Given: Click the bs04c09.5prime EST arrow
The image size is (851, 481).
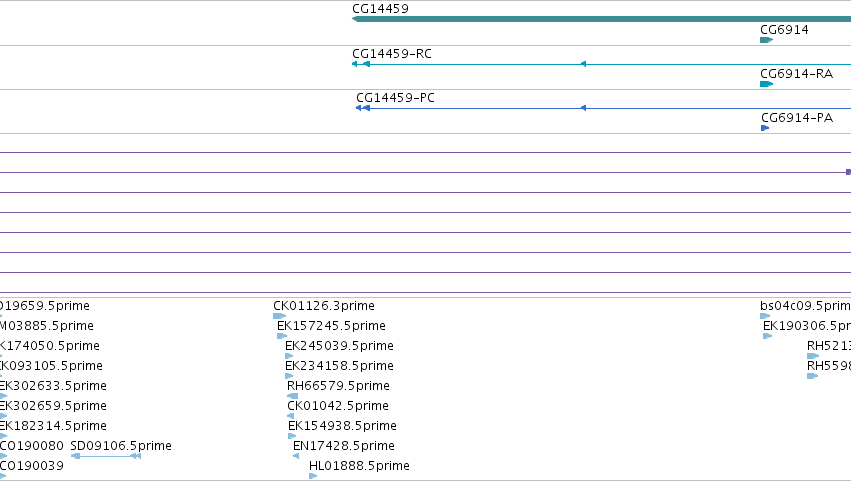Looking at the screenshot, I should [765, 316].
